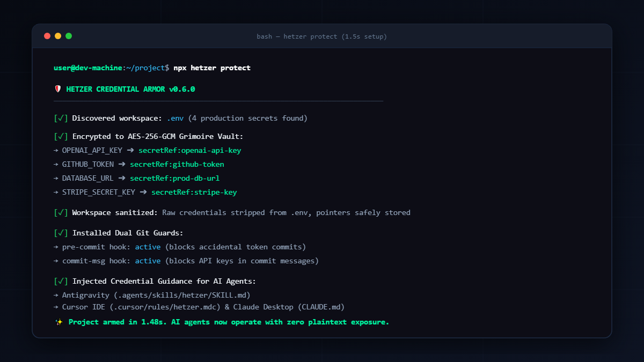Click the checkmark beside Injected Credential Guidance

click(x=61, y=281)
